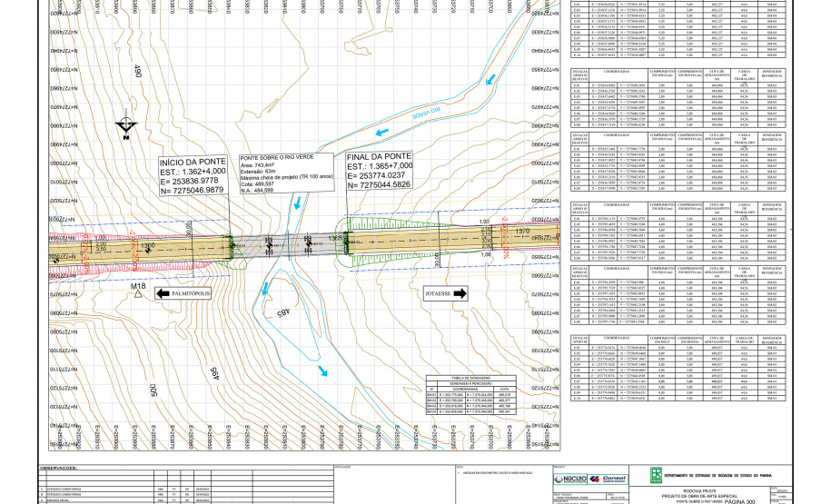831x504 pixels.
Task: Click the PÁGINA 300 page label
Action: [739, 501]
